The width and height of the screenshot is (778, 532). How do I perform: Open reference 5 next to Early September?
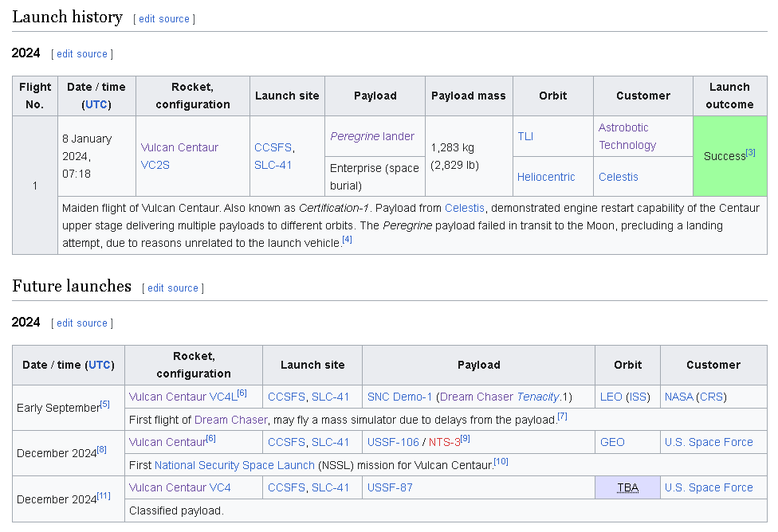104,404
